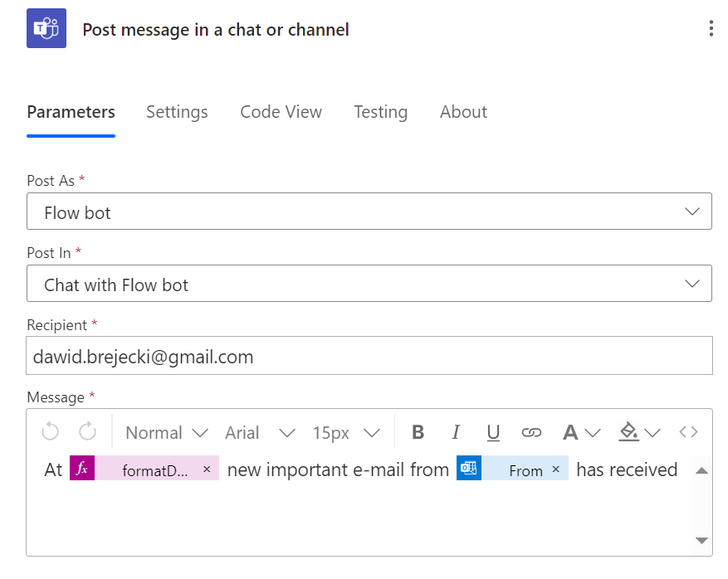Click the Redo arrow in message toolbar

click(87, 431)
